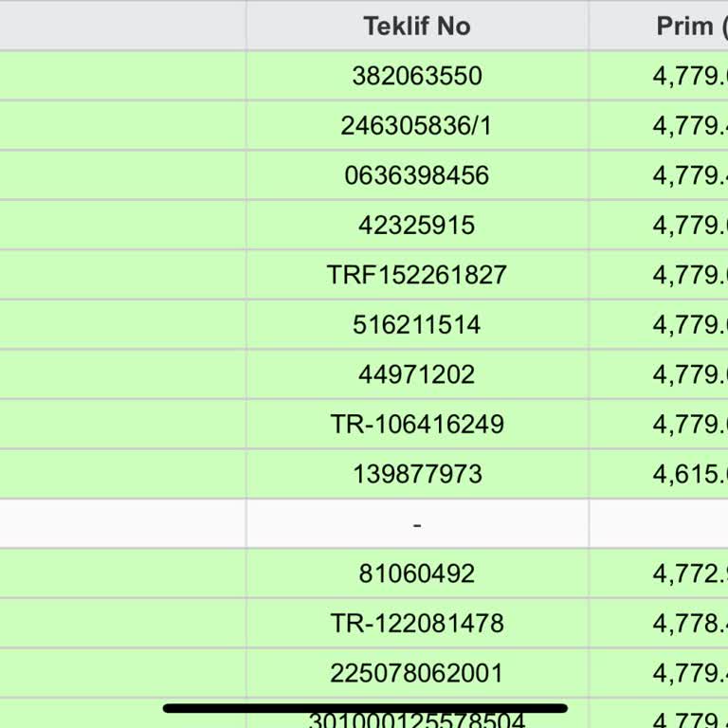Select Teklif No 382063550 cell

click(x=417, y=76)
